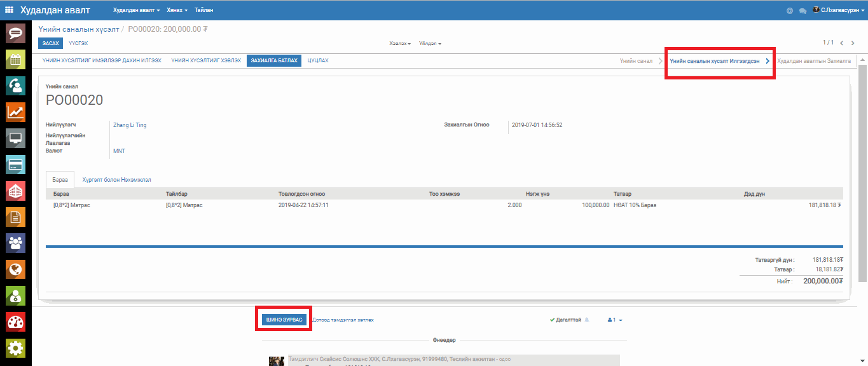
Task: Expand the Хэвлэх print dropdown
Action: pos(400,44)
